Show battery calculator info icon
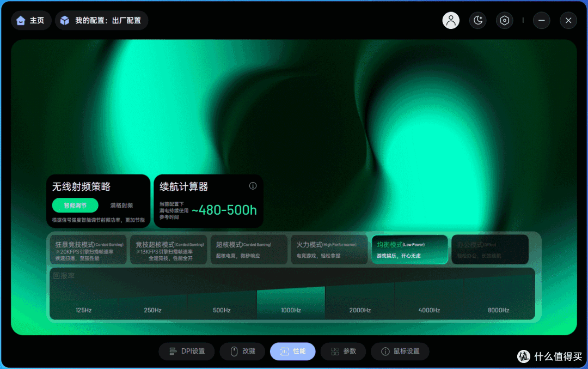 click(x=253, y=186)
